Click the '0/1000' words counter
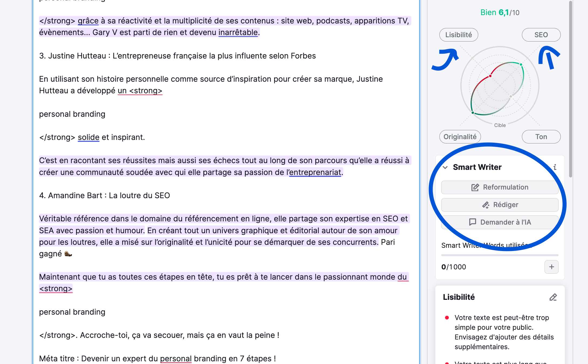 454,267
